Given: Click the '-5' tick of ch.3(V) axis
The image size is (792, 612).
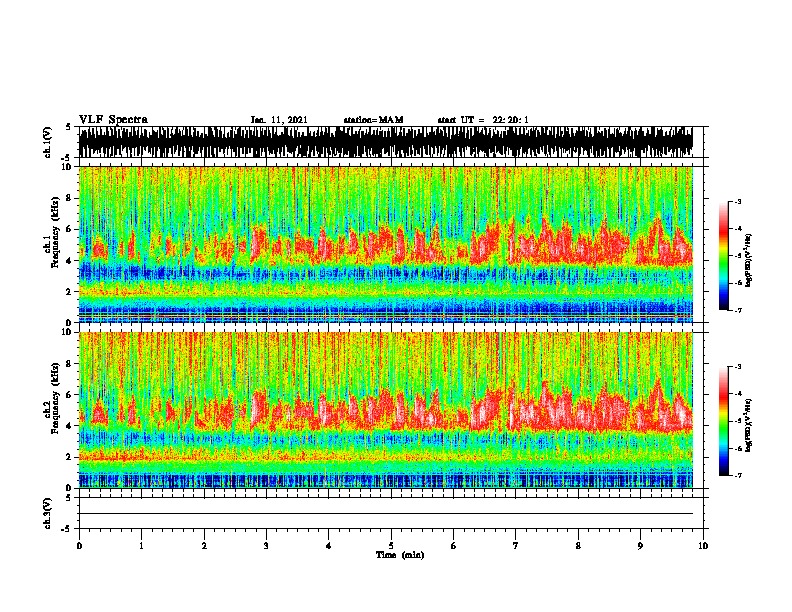Looking at the screenshot, I should (66, 529).
